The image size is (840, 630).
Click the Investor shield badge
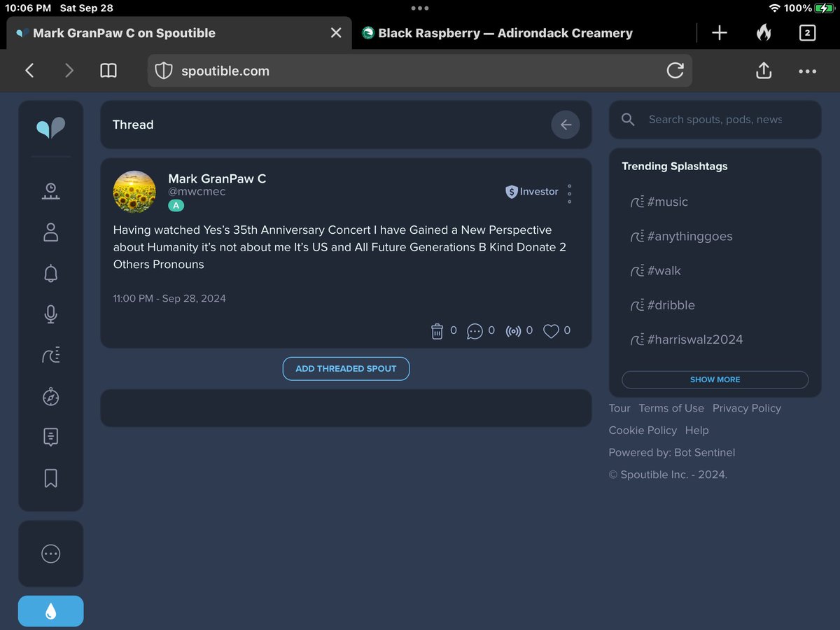pos(532,191)
